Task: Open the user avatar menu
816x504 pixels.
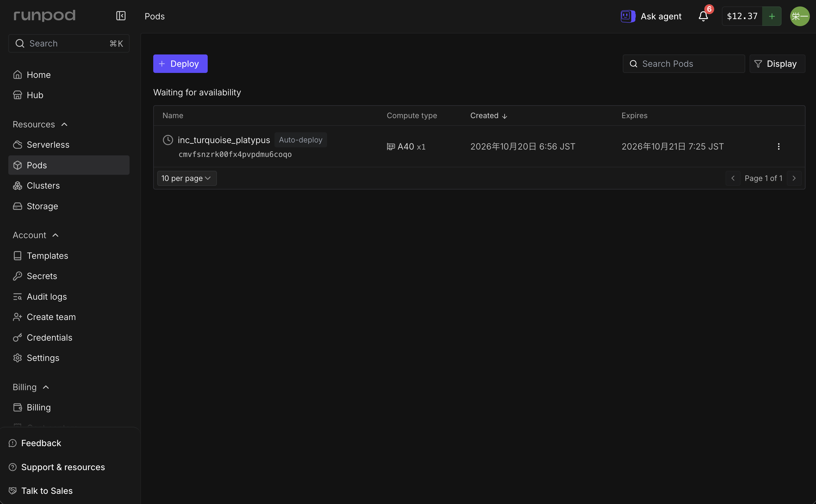Action: click(x=800, y=16)
